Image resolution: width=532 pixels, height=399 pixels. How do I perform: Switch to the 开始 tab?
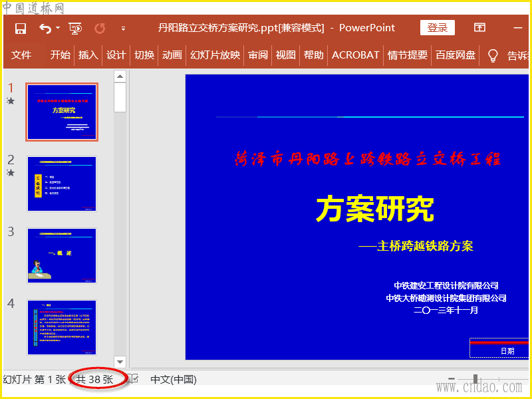(61, 55)
